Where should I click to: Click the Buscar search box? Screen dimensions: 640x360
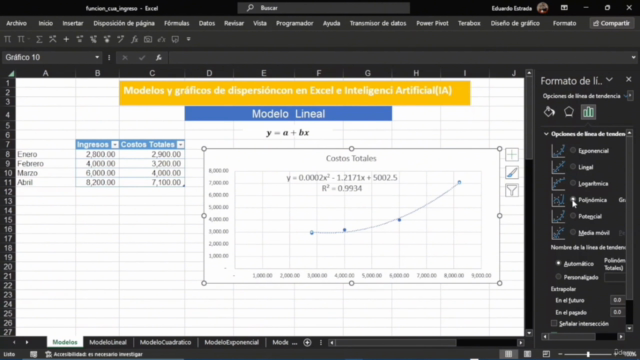coord(324,8)
